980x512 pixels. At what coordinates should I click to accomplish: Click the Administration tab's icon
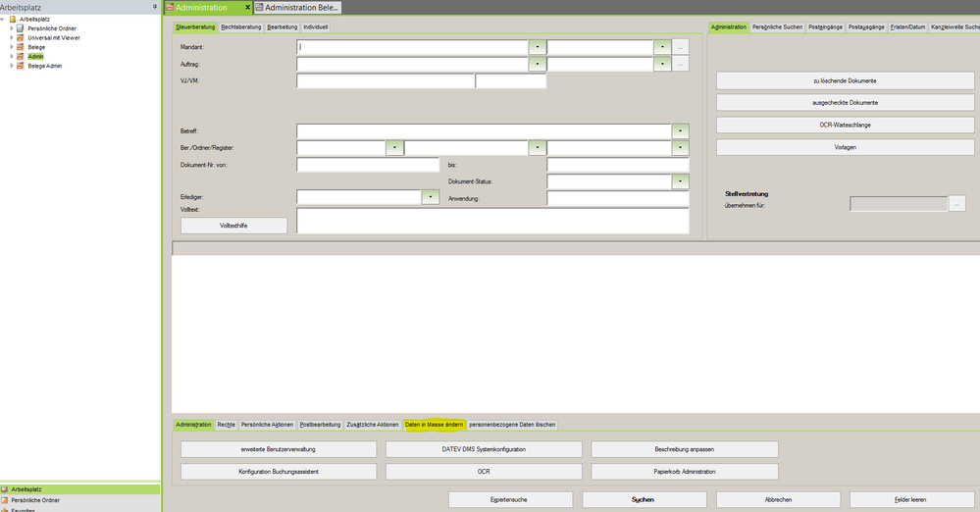[x=170, y=8]
